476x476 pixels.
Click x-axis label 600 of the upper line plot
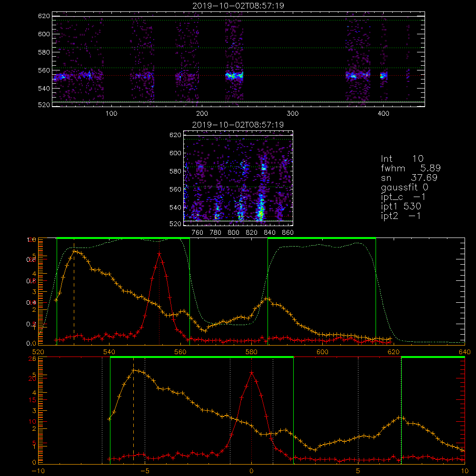(x=322, y=352)
